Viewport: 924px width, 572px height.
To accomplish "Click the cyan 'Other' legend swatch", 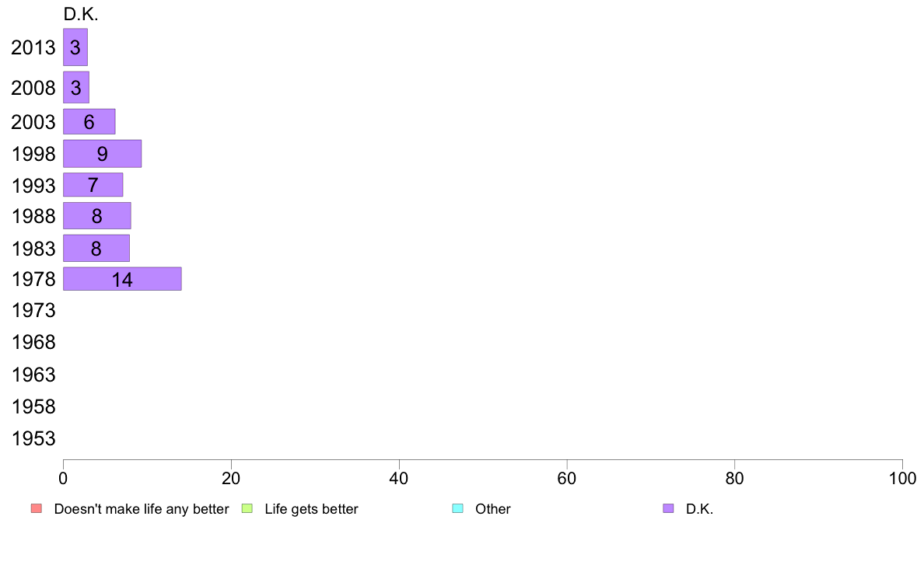I will [x=458, y=508].
